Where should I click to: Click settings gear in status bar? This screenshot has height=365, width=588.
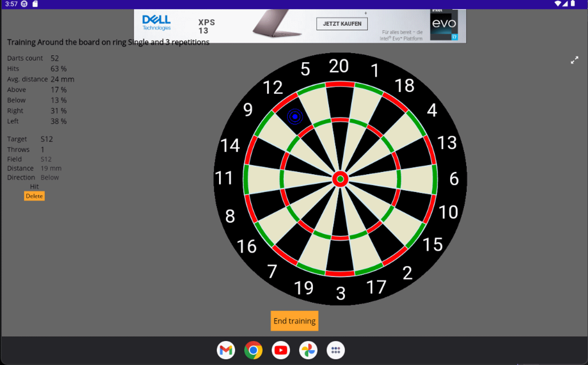(24, 4)
